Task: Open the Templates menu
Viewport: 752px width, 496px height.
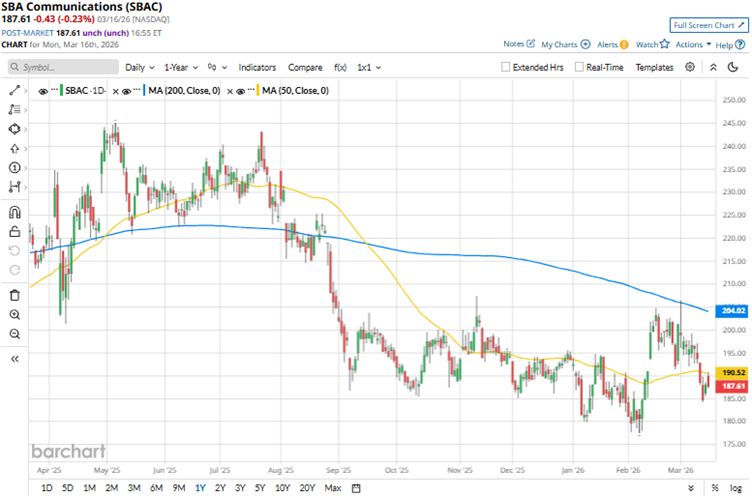Action: pos(654,67)
